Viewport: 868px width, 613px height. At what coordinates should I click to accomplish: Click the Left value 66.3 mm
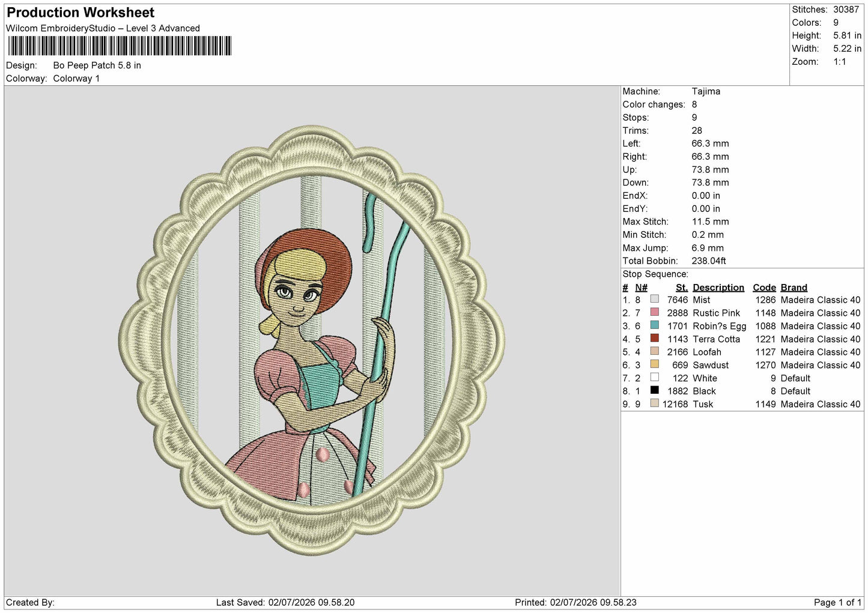point(710,143)
